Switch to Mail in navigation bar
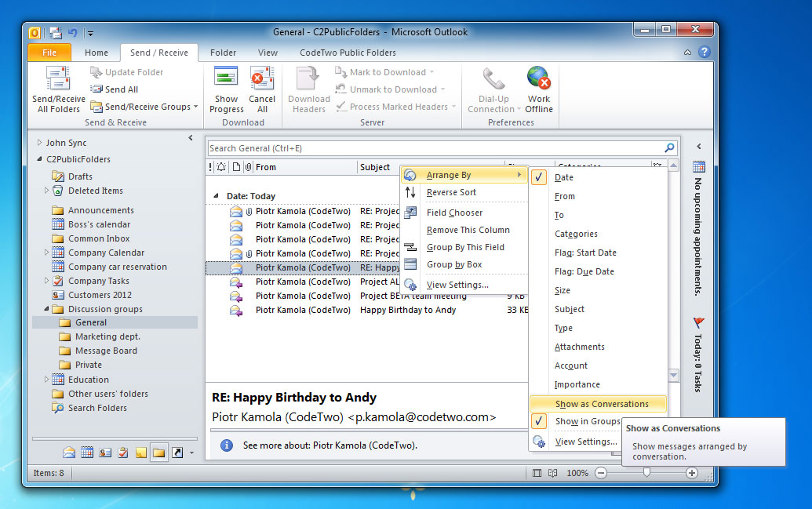 coord(69,453)
